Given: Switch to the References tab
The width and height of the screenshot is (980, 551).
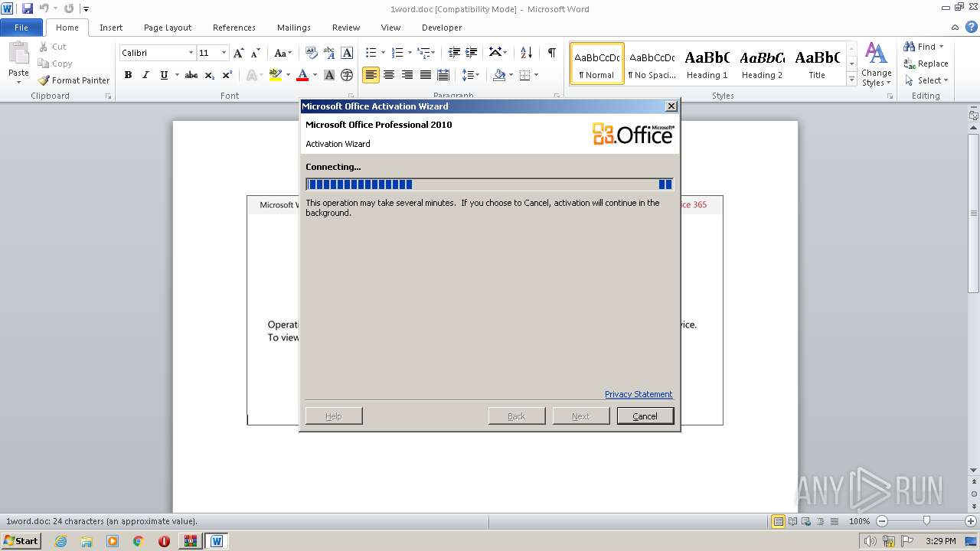Looking at the screenshot, I should tap(234, 28).
